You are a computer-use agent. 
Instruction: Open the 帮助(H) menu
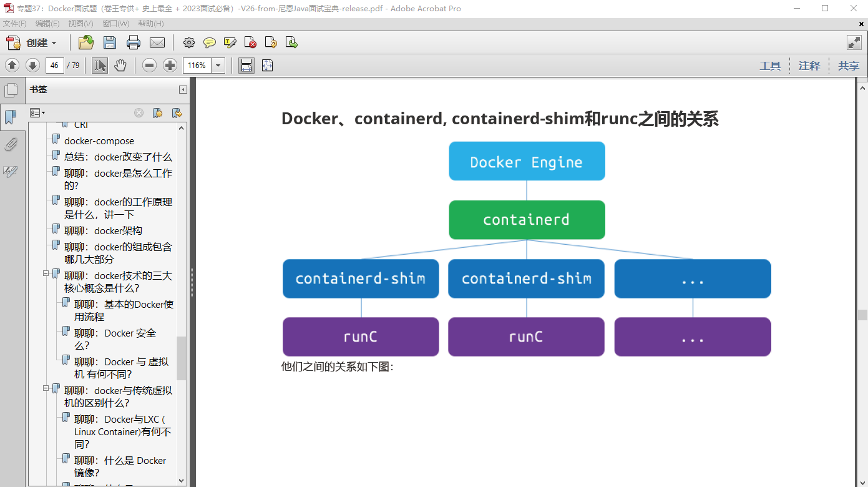[x=151, y=23]
